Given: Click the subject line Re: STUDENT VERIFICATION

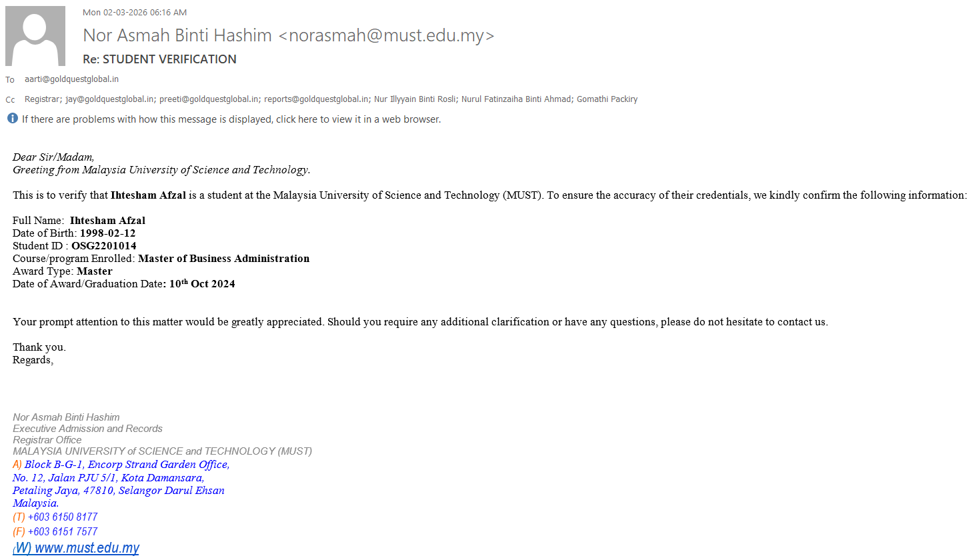Looking at the screenshot, I should 159,59.
